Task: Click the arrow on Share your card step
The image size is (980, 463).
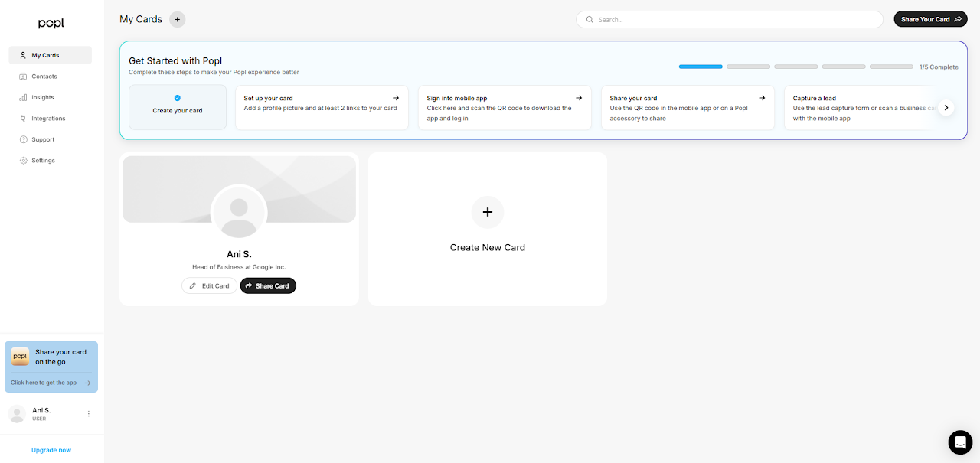Action: click(x=762, y=98)
